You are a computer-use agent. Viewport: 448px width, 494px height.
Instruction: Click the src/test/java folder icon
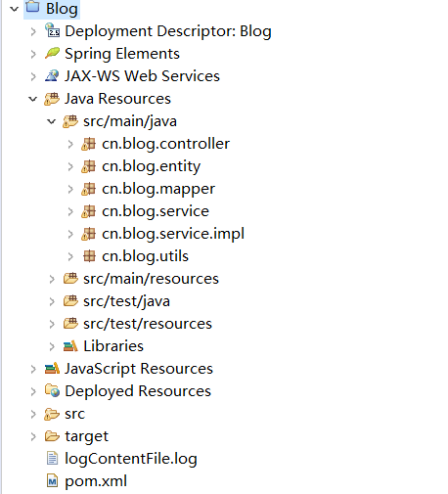[x=70, y=301]
